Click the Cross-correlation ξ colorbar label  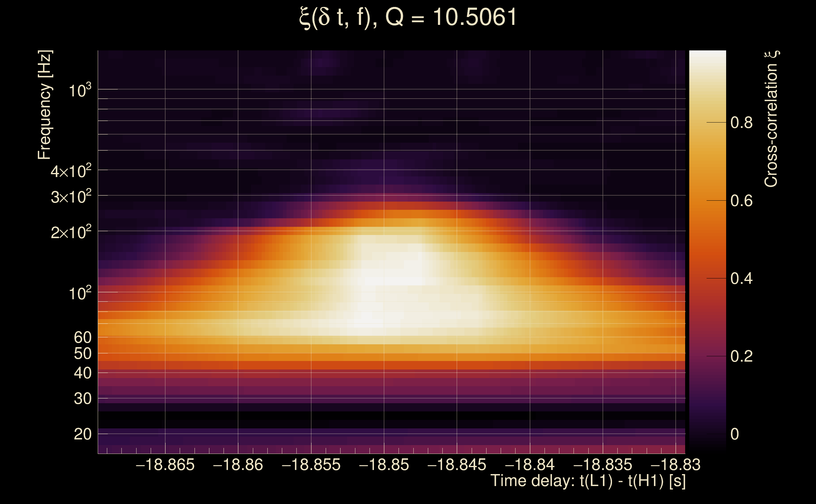(x=771, y=119)
